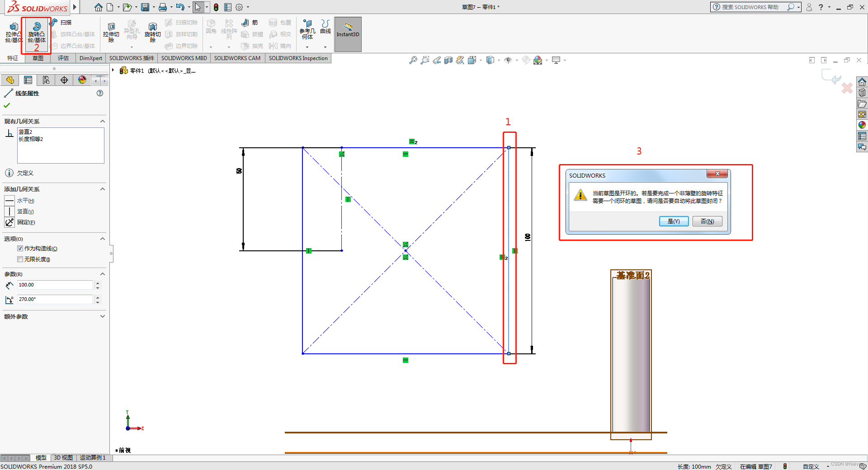Screen dimensions: 868x470
Task: Open Reference Geometry (参考几何体) tool
Action: (x=307, y=30)
